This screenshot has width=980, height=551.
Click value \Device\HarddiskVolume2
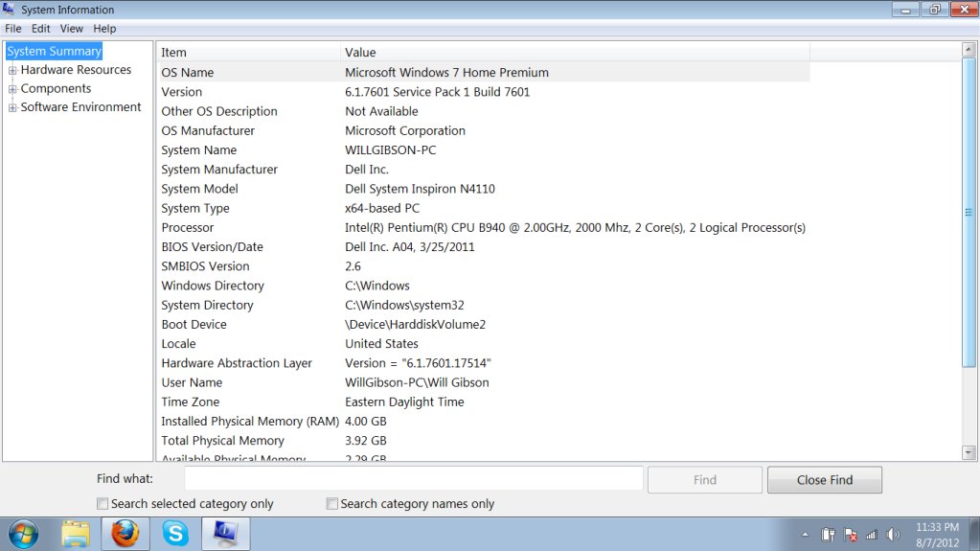click(415, 325)
